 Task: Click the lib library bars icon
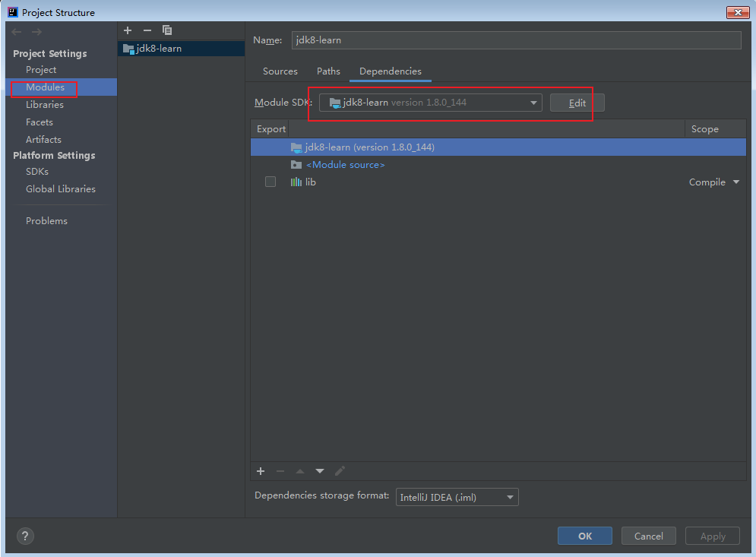click(x=296, y=182)
